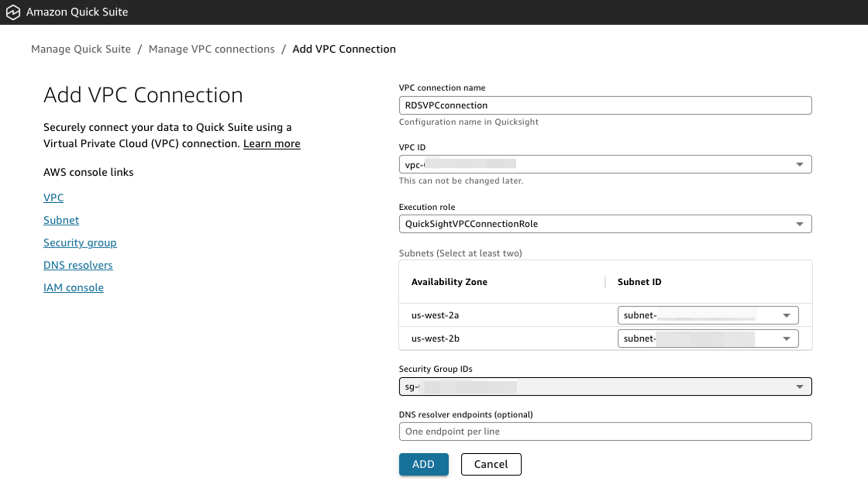This screenshot has height=488, width=868.
Task: Open the VPC ID dropdown
Action: [605, 165]
